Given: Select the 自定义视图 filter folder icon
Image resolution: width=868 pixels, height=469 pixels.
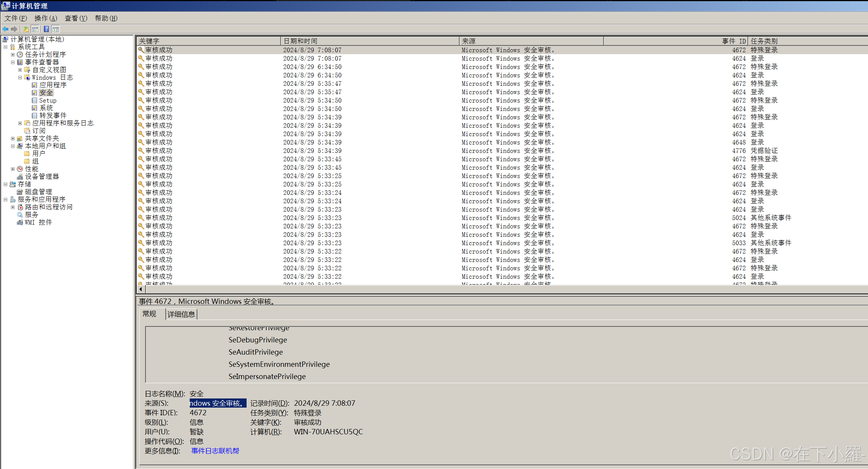Looking at the screenshot, I should tap(27, 70).
